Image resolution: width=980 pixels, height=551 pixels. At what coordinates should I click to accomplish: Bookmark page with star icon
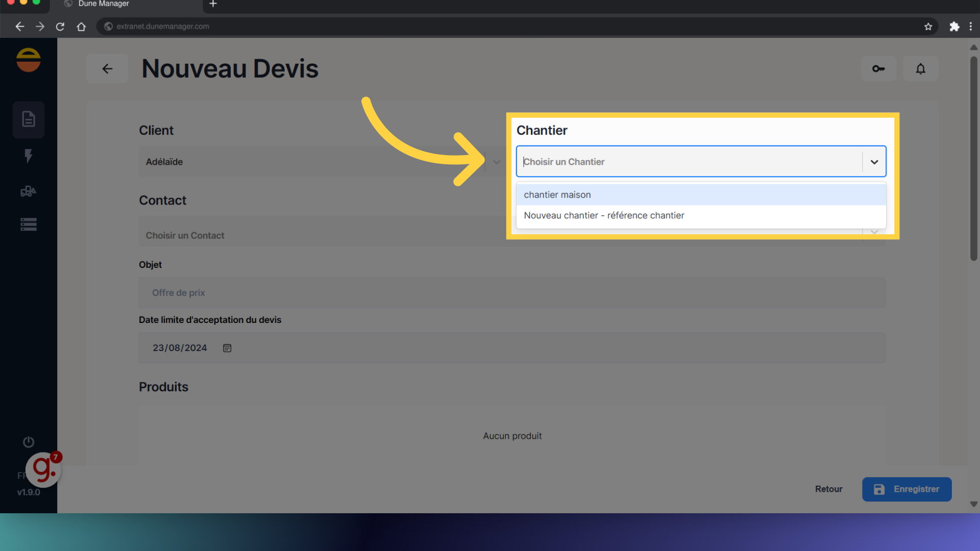[x=928, y=27]
